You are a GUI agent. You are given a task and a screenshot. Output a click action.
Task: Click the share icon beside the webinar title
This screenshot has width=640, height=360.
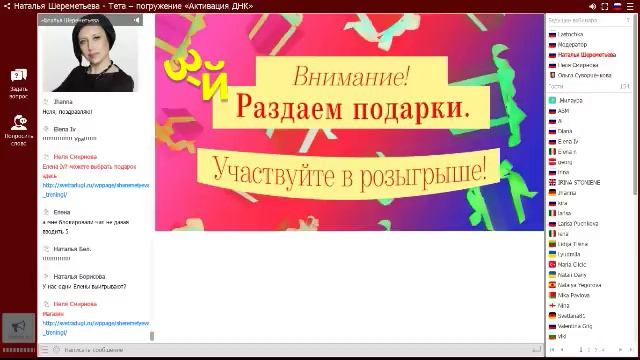pos(7,6)
